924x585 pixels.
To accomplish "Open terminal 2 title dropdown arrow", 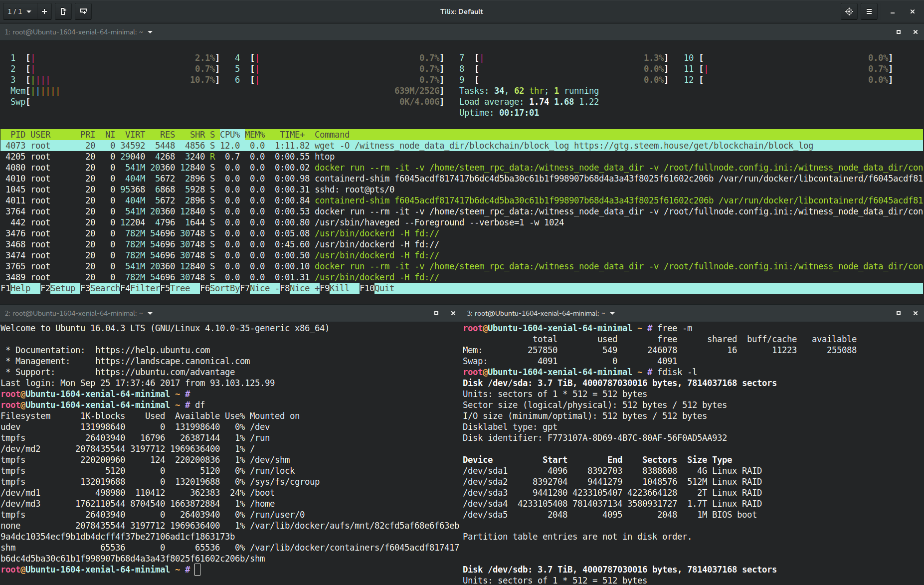I will [150, 313].
